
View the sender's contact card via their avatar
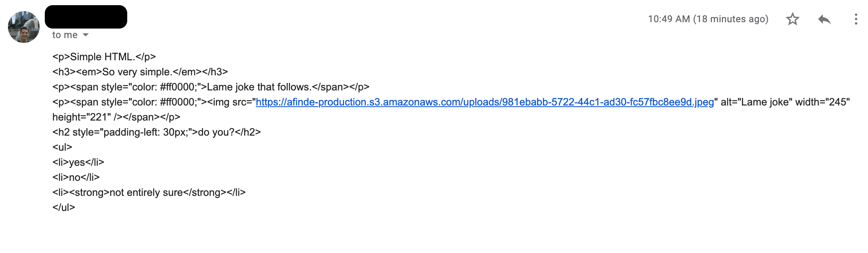point(23,25)
